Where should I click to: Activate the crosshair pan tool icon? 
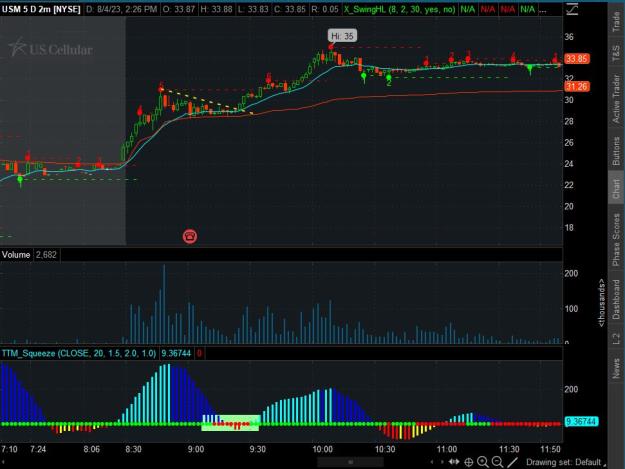(x=469, y=462)
